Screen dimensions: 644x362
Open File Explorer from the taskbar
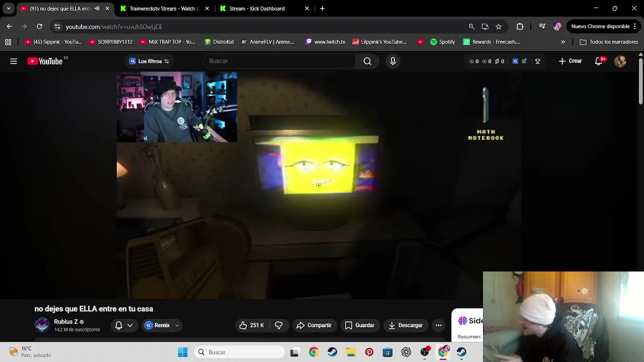pos(351,352)
